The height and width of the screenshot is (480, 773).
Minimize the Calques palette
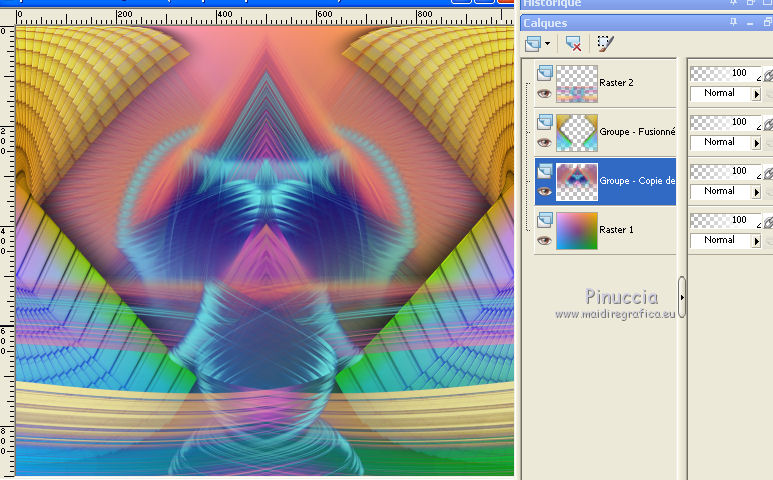(x=750, y=23)
